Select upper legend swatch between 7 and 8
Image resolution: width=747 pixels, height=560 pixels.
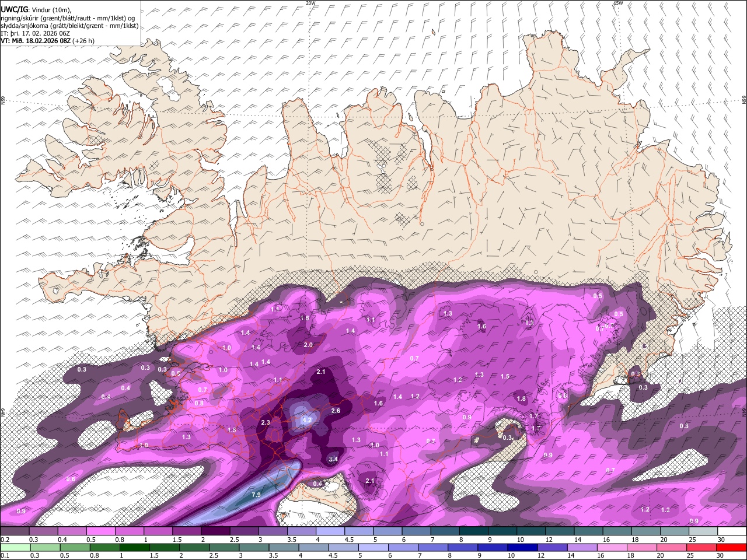[x=445, y=531]
